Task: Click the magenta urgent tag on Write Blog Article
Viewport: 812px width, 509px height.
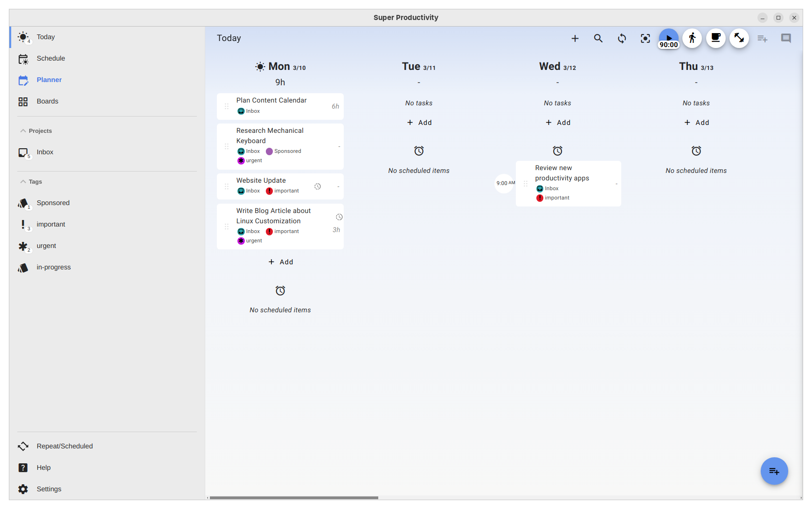Action: (250, 241)
